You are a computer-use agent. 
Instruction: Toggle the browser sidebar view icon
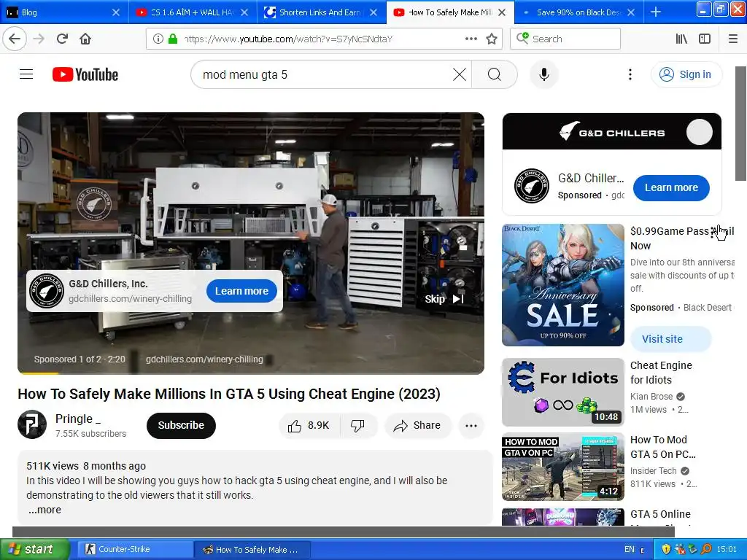(x=705, y=39)
